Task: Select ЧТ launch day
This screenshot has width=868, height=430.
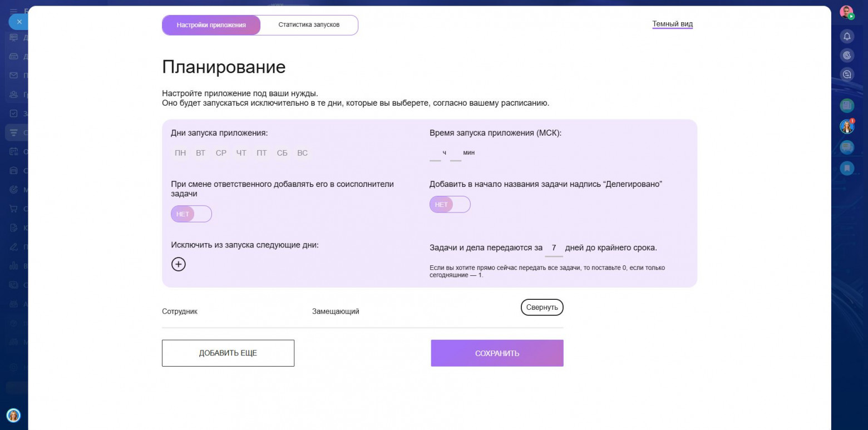Action: tap(241, 153)
